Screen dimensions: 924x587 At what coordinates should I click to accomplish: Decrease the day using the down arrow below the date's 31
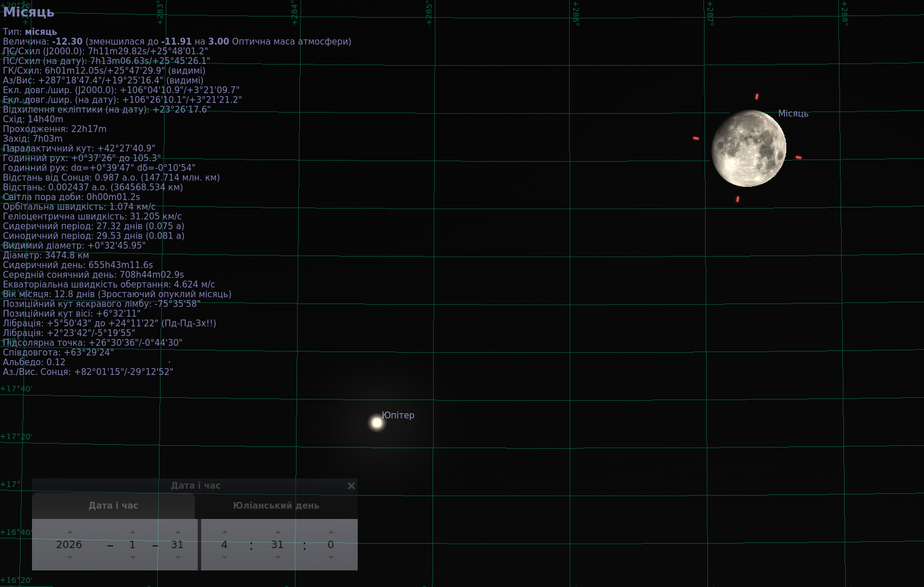coord(178,557)
